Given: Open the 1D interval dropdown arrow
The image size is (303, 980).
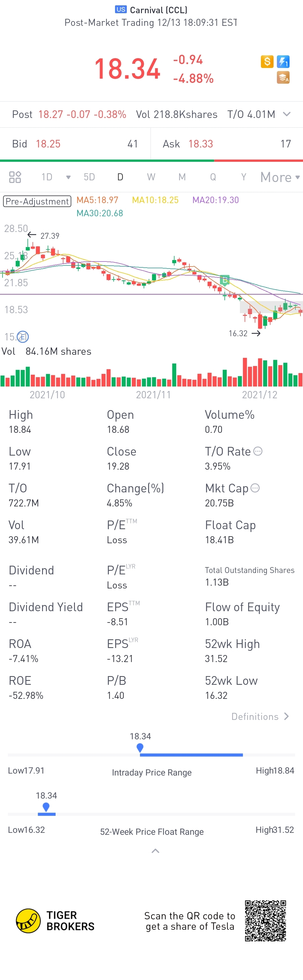Looking at the screenshot, I should pyautogui.click(x=68, y=177).
